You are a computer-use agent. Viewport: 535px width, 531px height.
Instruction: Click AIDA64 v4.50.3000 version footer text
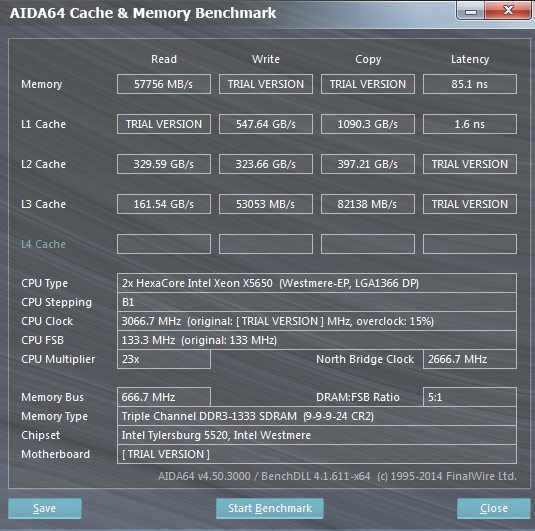(x=337, y=476)
